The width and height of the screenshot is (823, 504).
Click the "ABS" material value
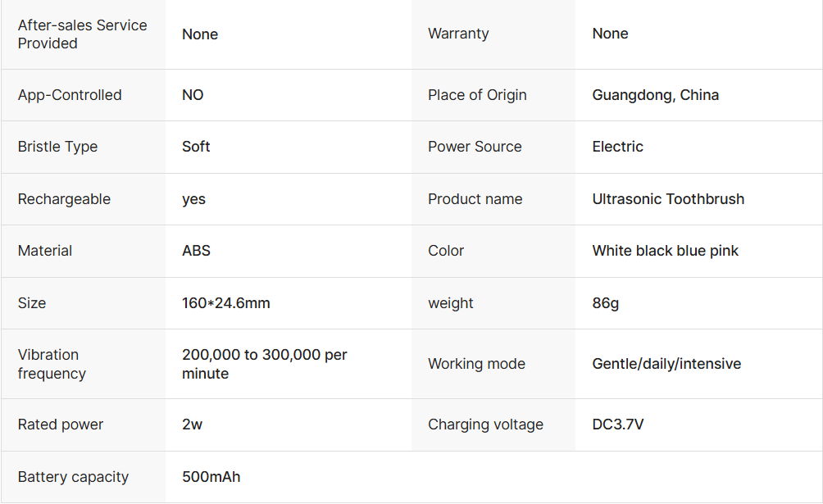(196, 251)
